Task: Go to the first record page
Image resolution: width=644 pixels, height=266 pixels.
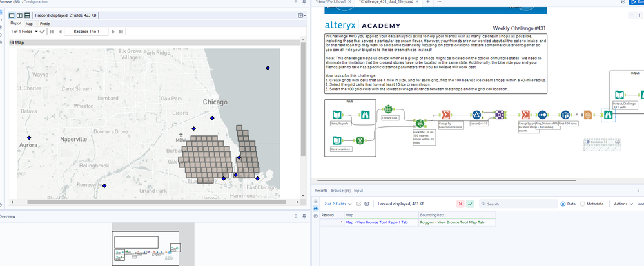Action: pyautogui.click(x=52, y=32)
